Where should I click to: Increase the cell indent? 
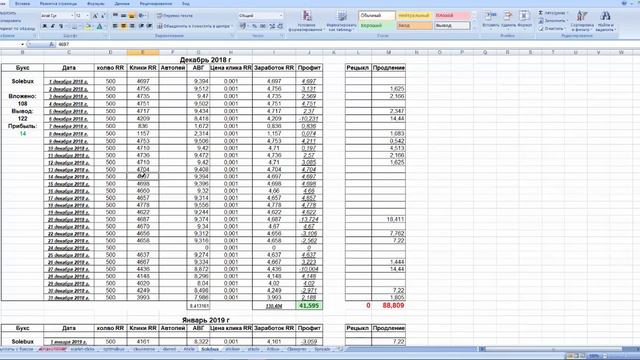point(149,26)
